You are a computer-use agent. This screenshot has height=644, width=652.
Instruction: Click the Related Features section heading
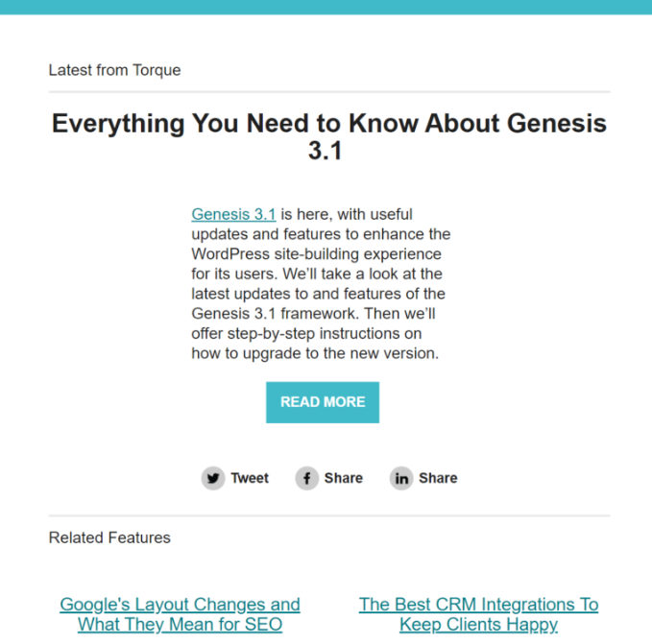[x=109, y=537]
